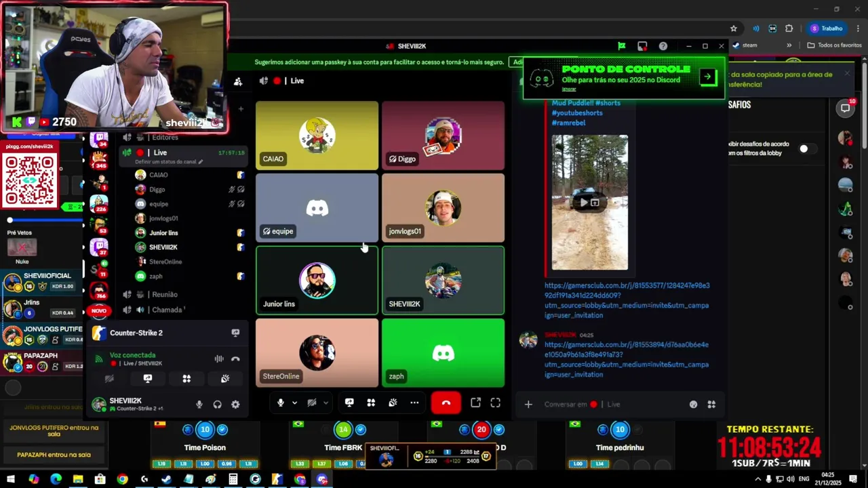Open Calculator from taskbar
Image resolution: width=868 pixels, height=488 pixels.
pyautogui.click(x=233, y=479)
